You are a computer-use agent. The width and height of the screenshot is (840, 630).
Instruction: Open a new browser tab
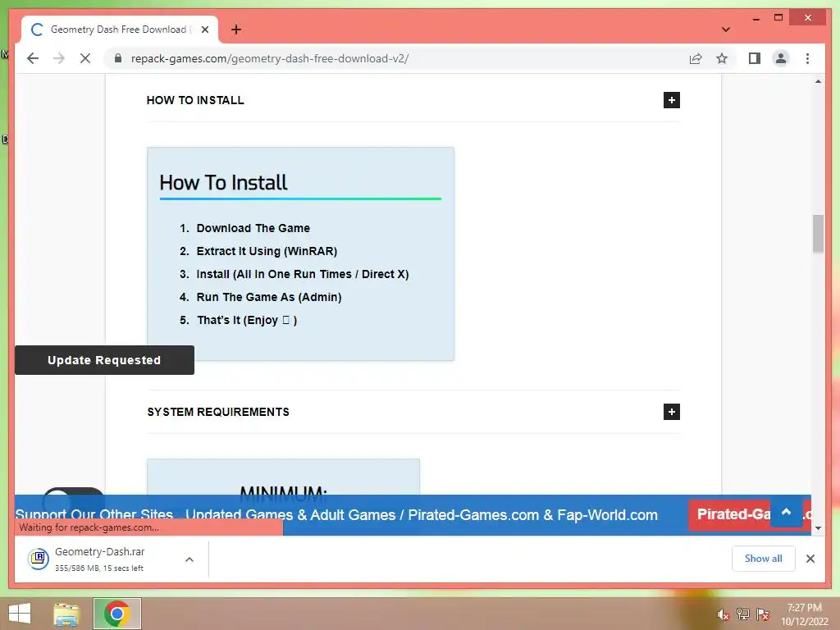[x=235, y=30]
